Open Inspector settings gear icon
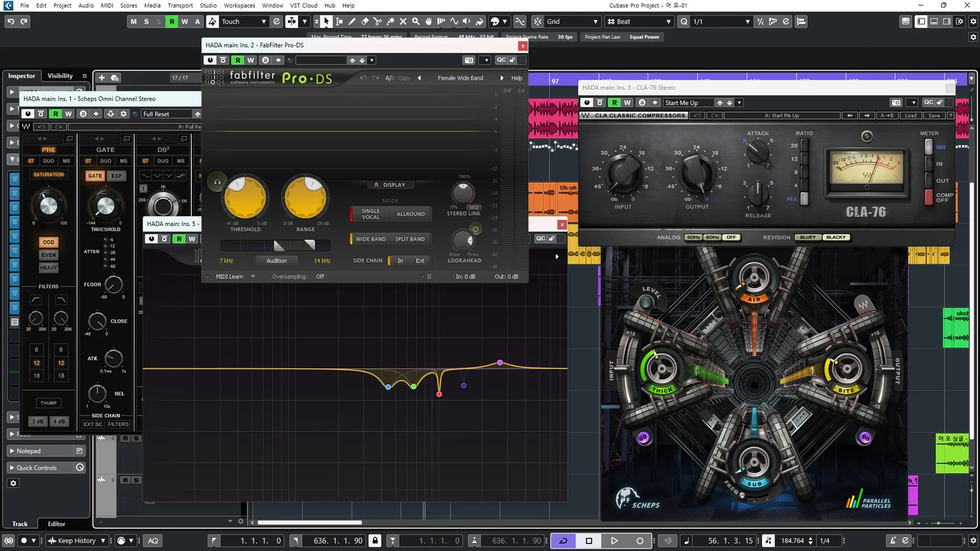The width and height of the screenshot is (980, 551). coord(13,483)
